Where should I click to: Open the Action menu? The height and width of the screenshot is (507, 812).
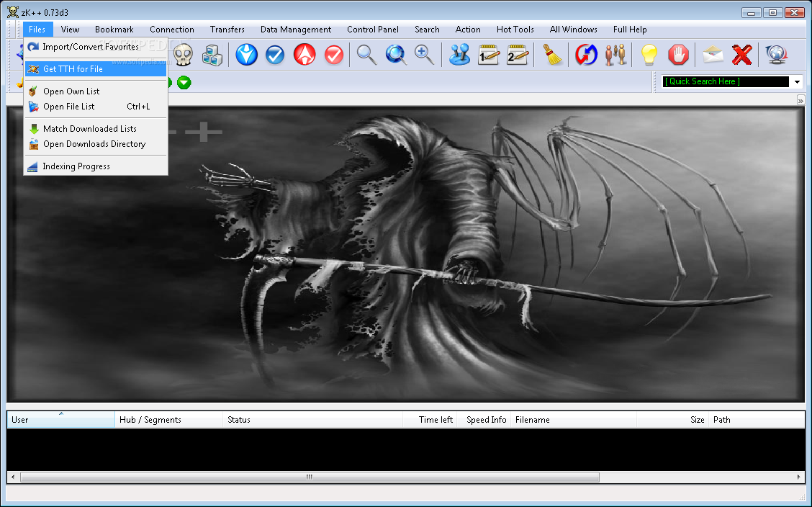[468, 30]
